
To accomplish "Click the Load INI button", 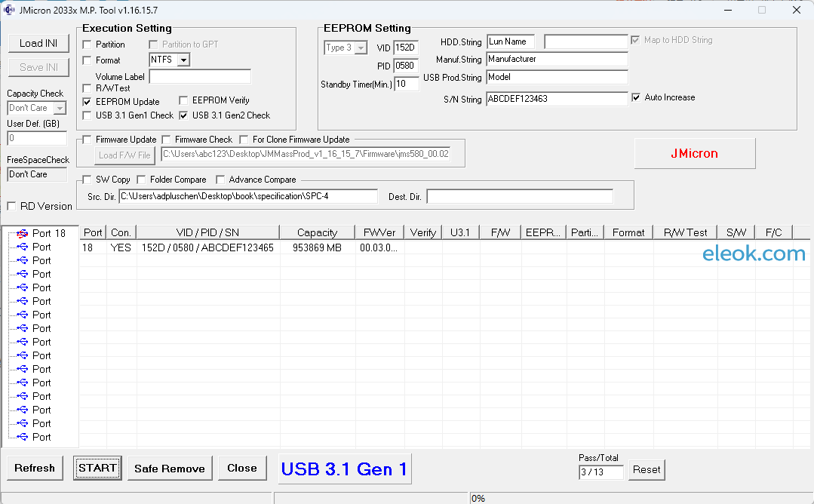I will click(38, 43).
